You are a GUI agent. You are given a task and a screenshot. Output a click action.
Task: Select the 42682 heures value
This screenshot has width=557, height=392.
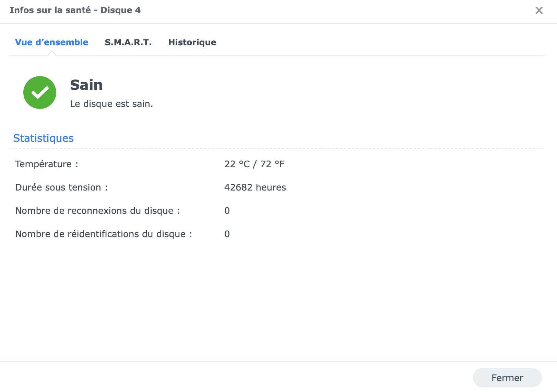pyautogui.click(x=255, y=187)
